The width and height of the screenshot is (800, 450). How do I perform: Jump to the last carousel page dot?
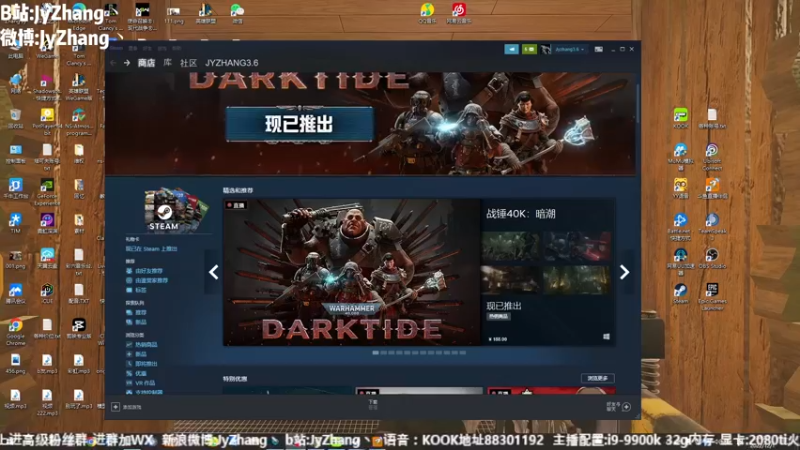[463, 353]
